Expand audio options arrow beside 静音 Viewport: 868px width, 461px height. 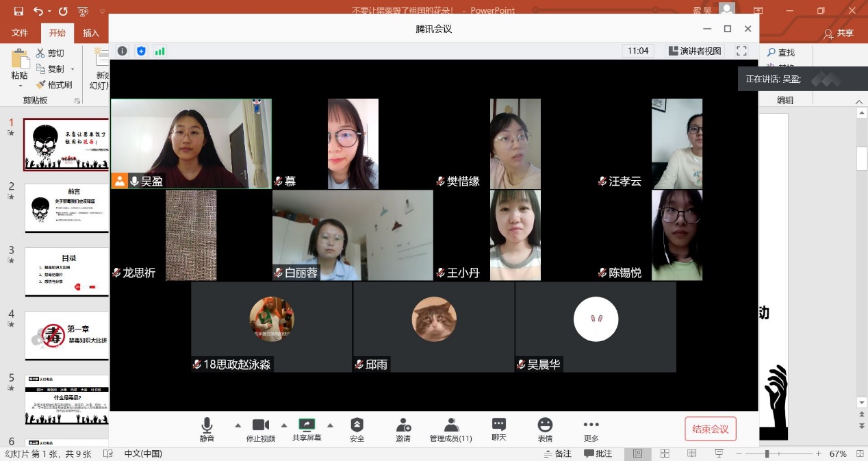(238, 425)
